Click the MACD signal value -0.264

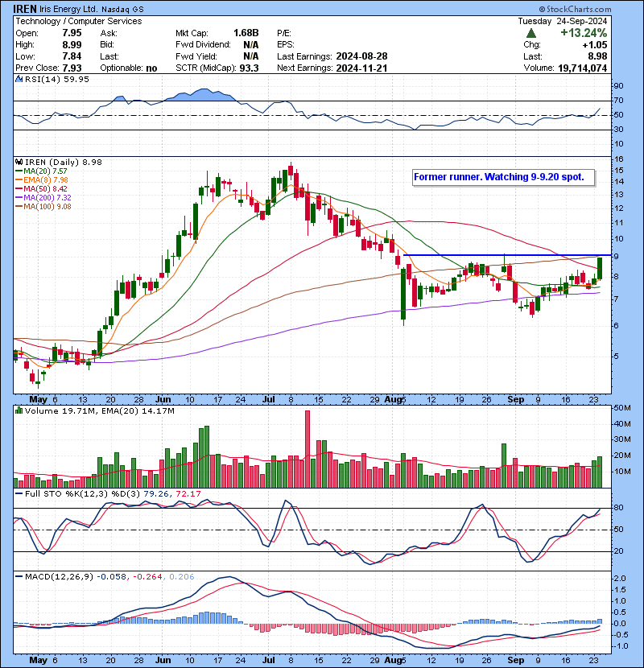[148, 577]
